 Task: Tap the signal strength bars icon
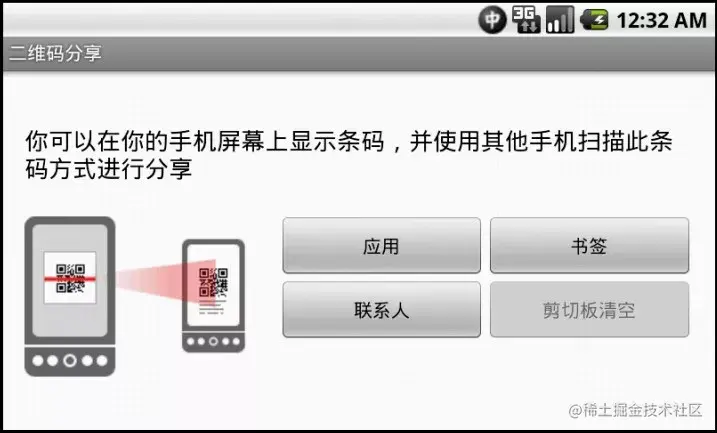tap(560, 20)
